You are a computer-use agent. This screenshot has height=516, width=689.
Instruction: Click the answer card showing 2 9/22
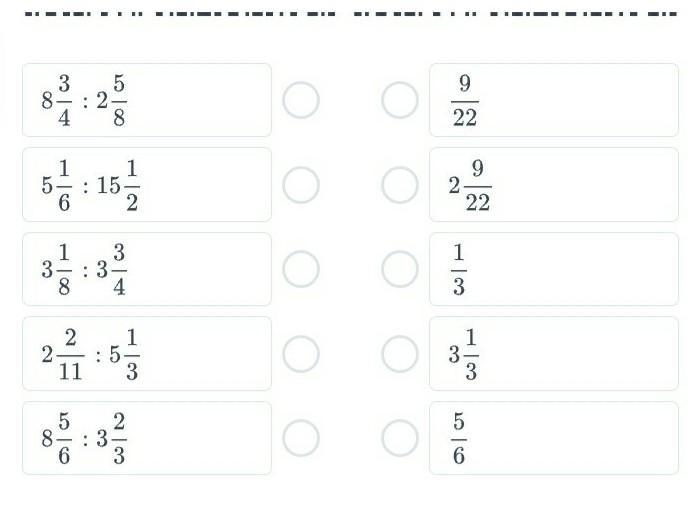553,184
